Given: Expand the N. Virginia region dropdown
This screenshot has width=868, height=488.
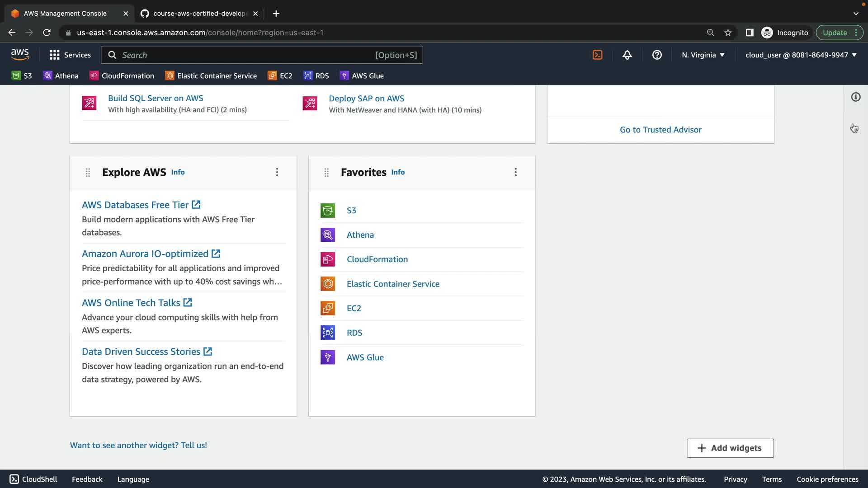Looking at the screenshot, I should pos(703,55).
